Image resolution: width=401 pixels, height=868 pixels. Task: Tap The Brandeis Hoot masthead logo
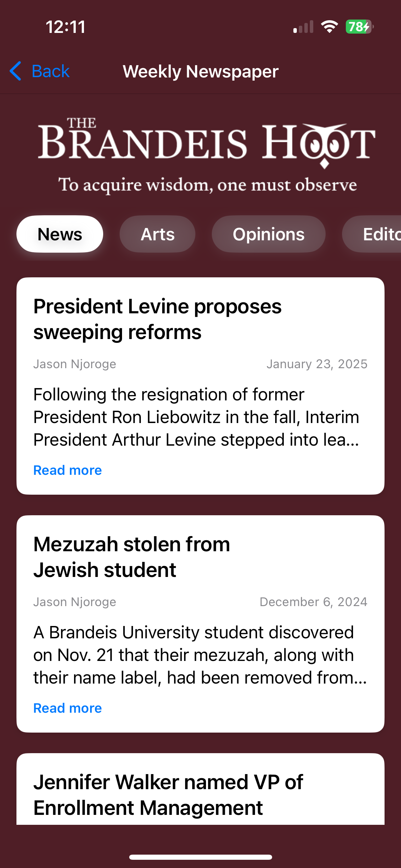pyautogui.click(x=207, y=155)
